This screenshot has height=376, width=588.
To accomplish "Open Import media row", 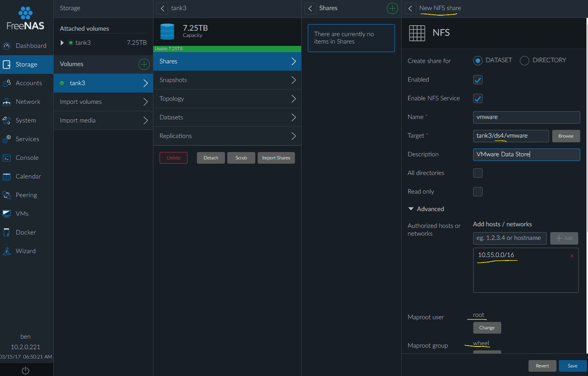I will pos(103,121).
